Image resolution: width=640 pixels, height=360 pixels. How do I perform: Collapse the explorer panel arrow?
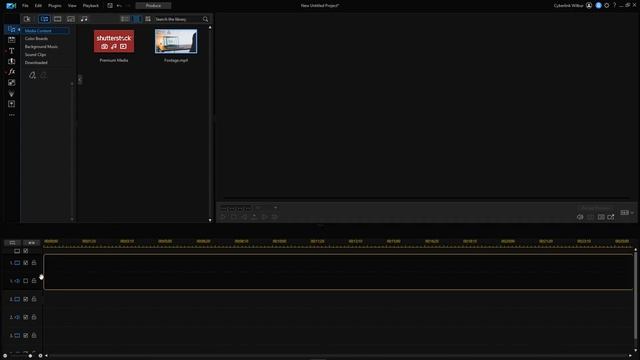80,79
